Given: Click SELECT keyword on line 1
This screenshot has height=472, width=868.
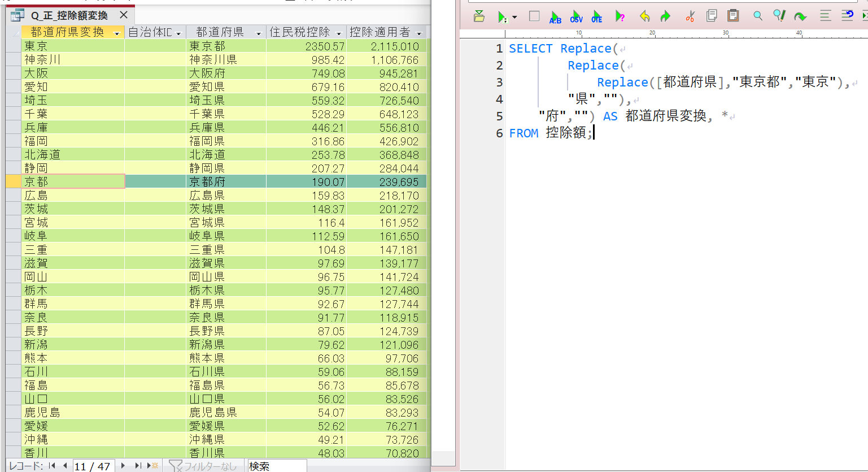Looking at the screenshot, I should [x=531, y=49].
